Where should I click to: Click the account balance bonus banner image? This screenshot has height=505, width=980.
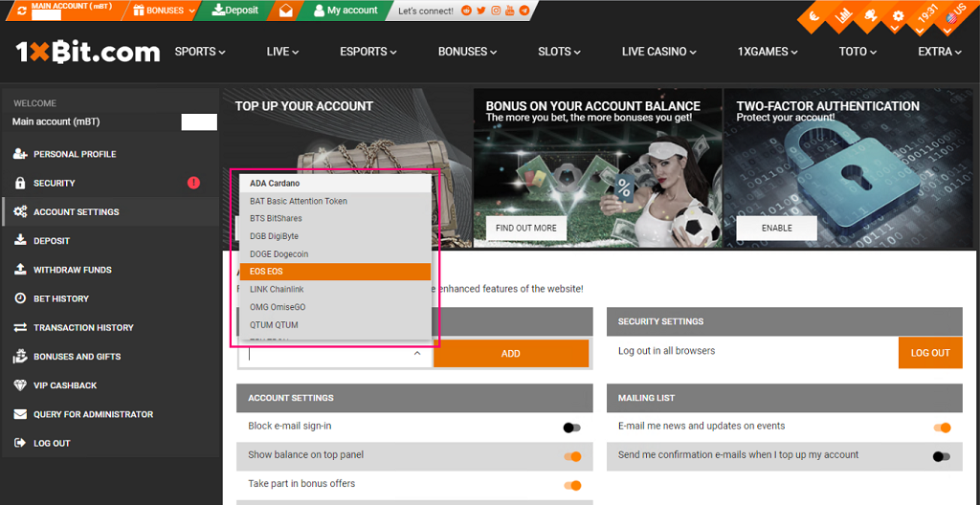[x=597, y=168]
